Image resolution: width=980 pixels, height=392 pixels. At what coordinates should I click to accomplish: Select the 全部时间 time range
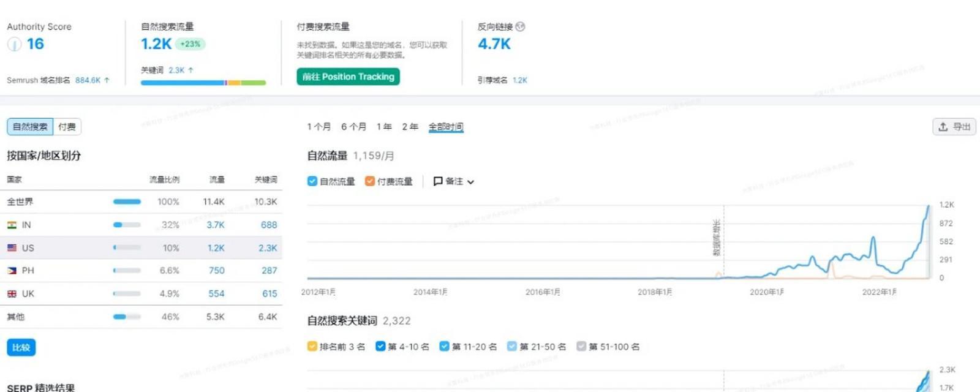point(446,127)
